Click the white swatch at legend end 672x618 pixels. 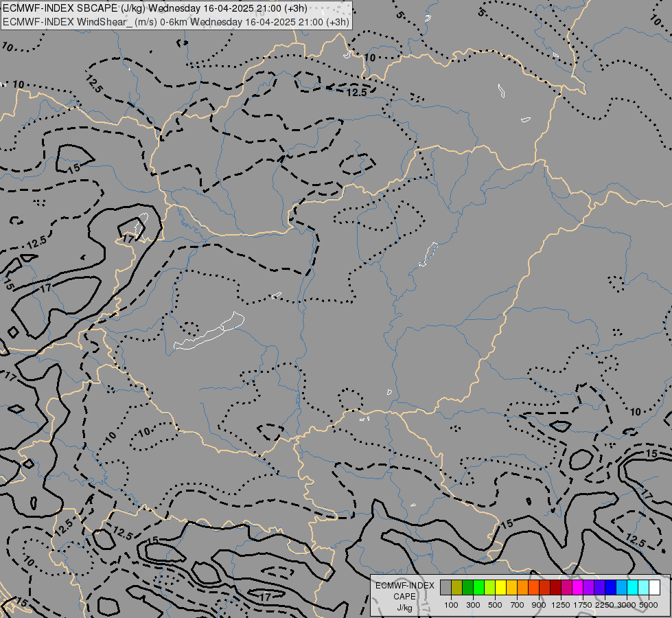point(654,587)
